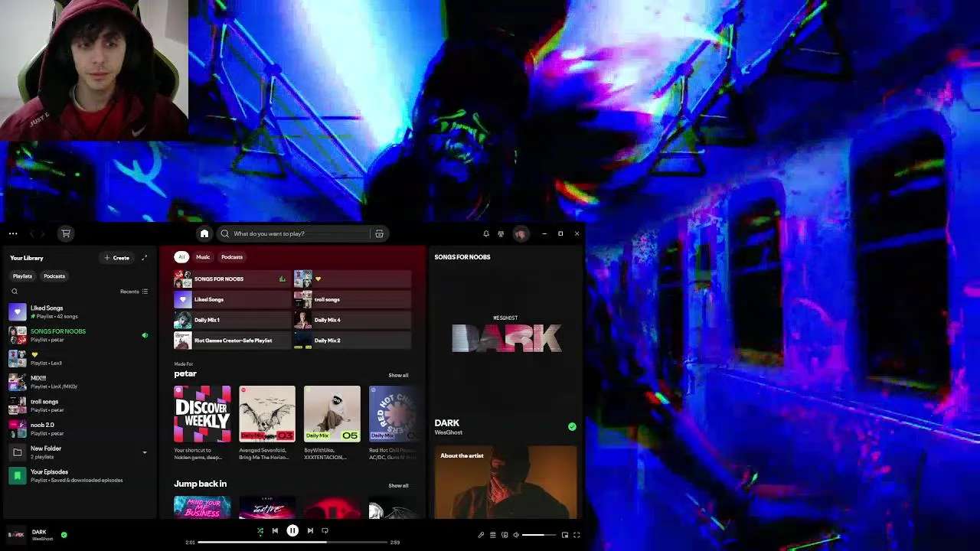The width and height of the screenshot is (980, 551).
Task: Expand Your Library to full width
Action: (x=144, y=258)
